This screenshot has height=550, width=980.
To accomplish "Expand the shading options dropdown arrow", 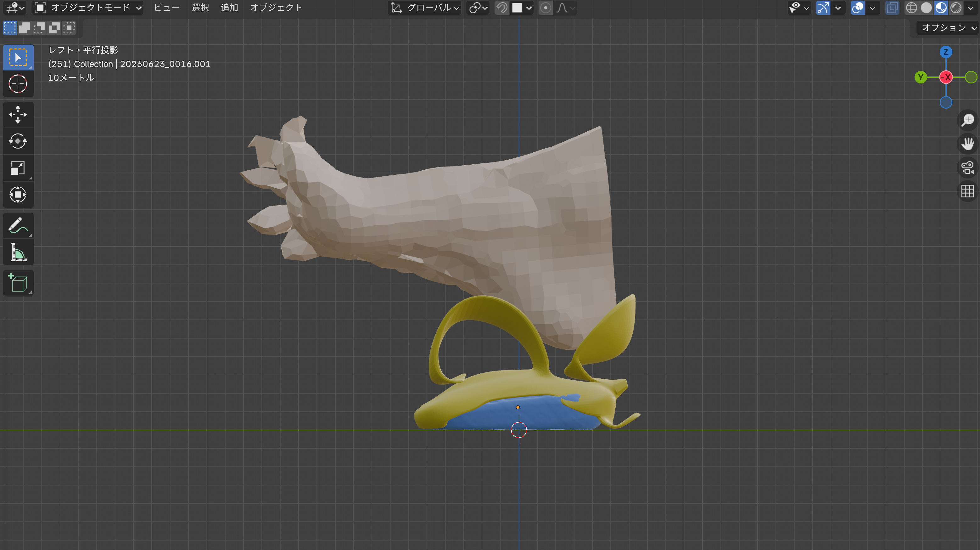I will point(971,8).
